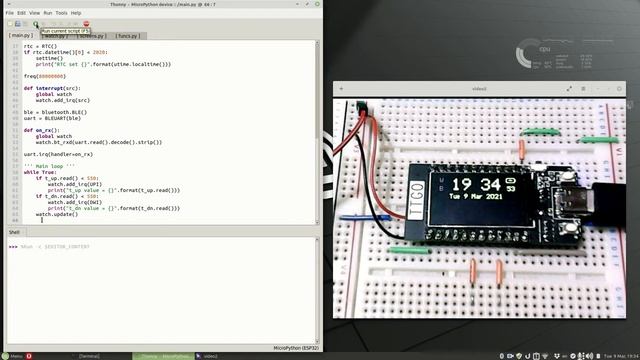Click the shell vertical scrollbar

[317, 291]
